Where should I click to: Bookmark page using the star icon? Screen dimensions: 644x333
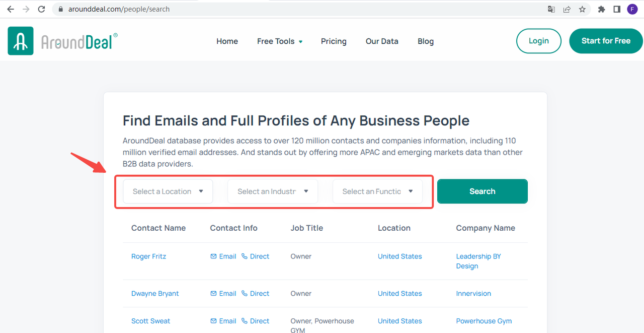coord(582,9)
